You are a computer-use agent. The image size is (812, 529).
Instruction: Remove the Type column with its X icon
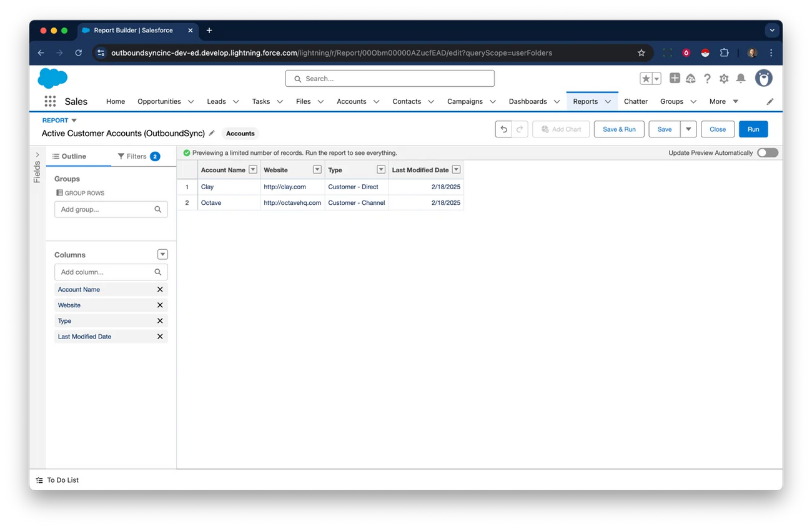pos(161,320)
